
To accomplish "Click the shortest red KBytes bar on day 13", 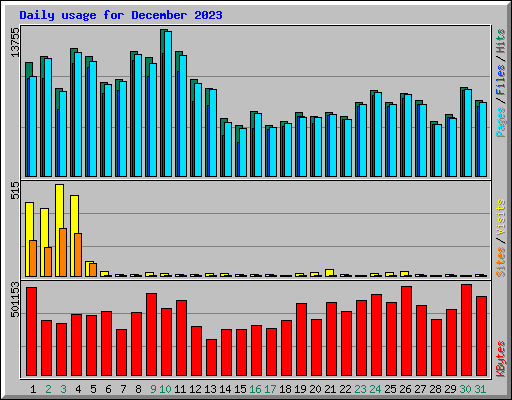I will coord(211,358).
